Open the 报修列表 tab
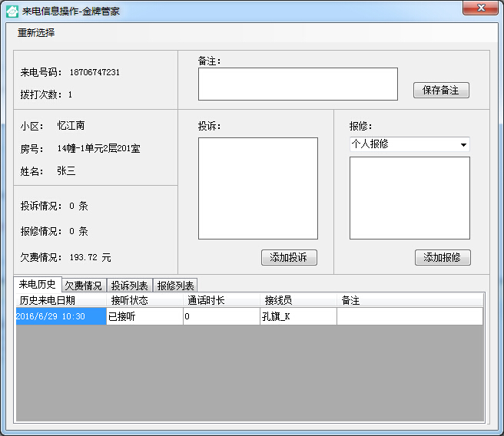The height and width of the screenshot is (436, 504). click(x=175, y=286)
